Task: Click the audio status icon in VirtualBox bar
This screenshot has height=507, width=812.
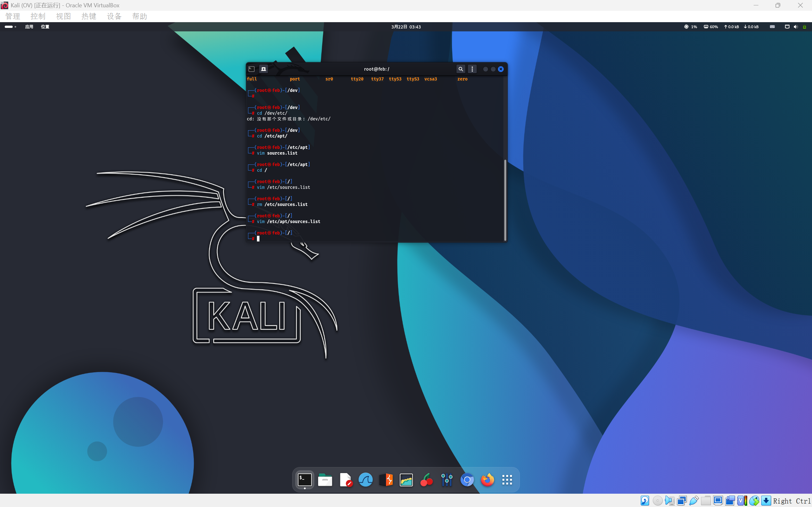Action: pyautogui.click(x=670, y=501)
